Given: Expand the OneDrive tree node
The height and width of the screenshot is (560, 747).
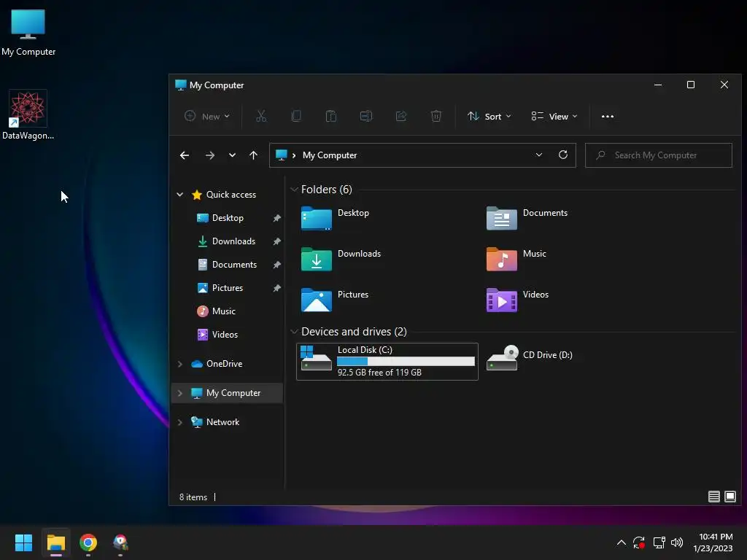Looking at the screenshot, I should pos(179,364).
